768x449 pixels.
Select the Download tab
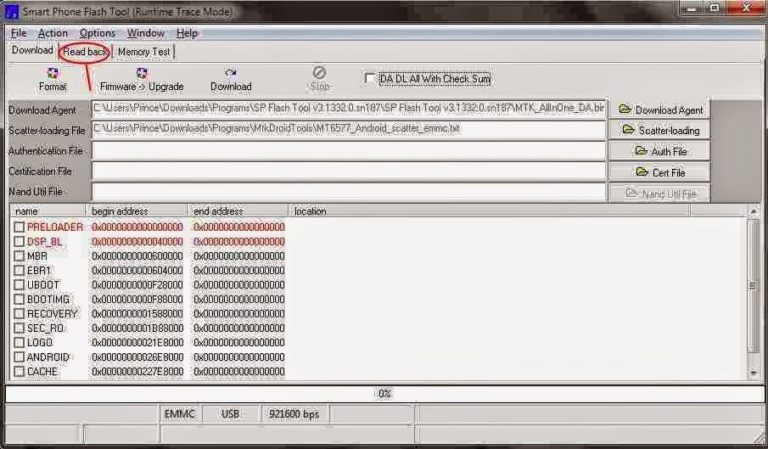pos(32,50)
